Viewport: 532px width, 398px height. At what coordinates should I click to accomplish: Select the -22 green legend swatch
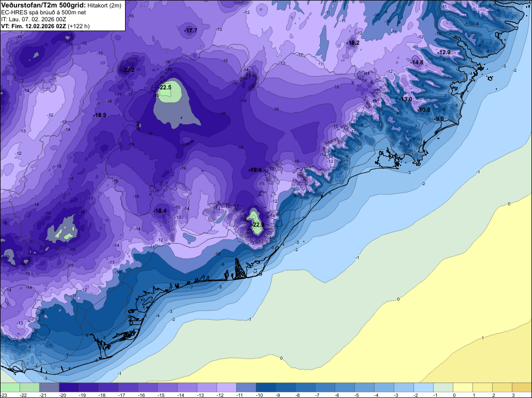point(29,387)
